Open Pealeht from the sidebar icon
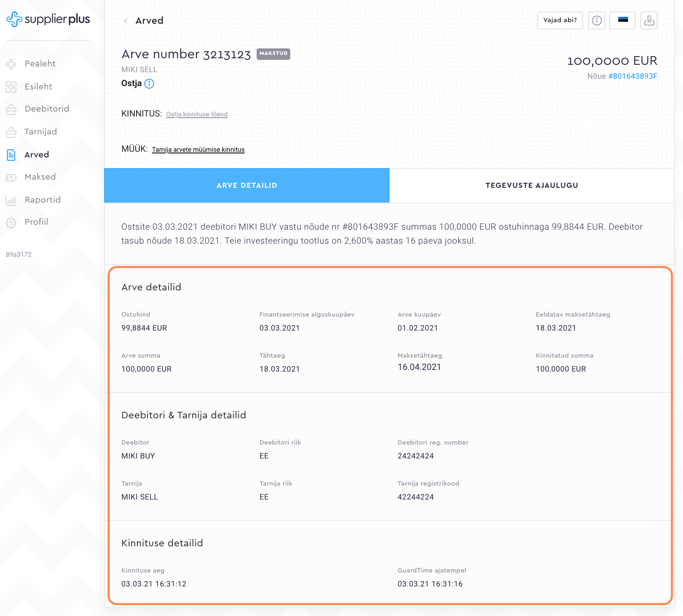The height and width of the screenshot is (616, 683). coord(11,64)
